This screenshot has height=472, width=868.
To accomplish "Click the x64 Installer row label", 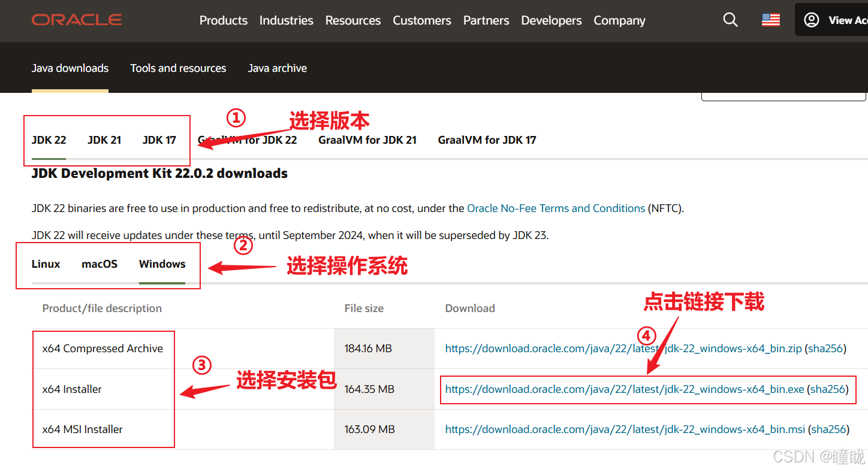I will click(x=72, y=389).
